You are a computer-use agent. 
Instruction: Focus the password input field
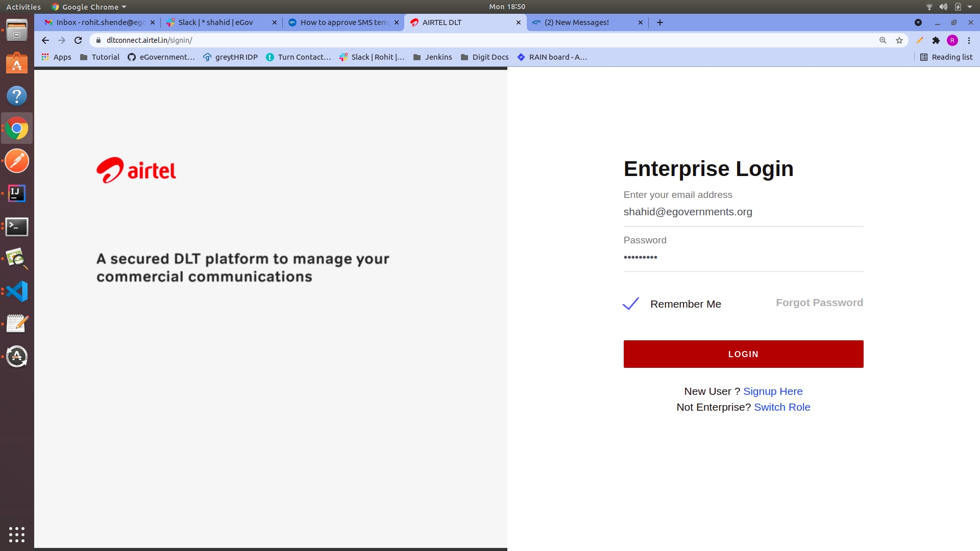pos(743,257)
